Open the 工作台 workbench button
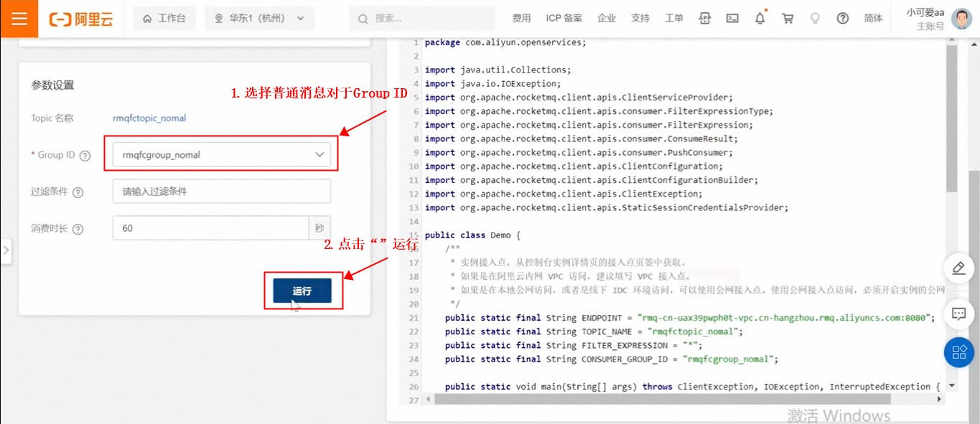 point(164,19)
